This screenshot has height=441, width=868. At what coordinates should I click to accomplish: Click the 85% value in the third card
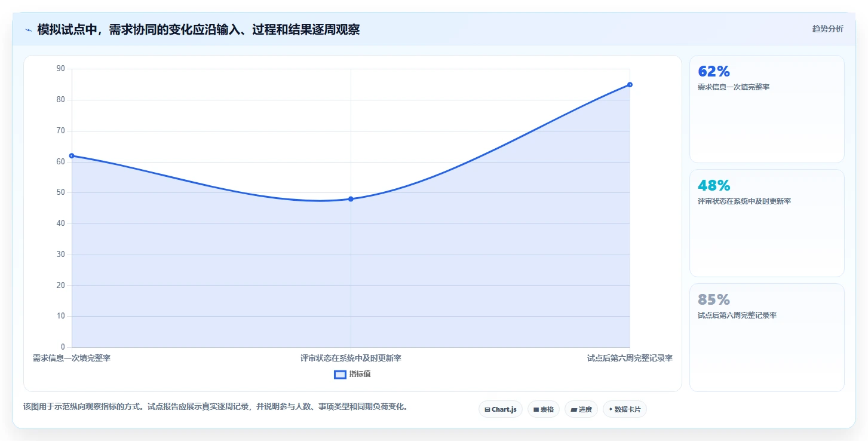pos(714,300)
